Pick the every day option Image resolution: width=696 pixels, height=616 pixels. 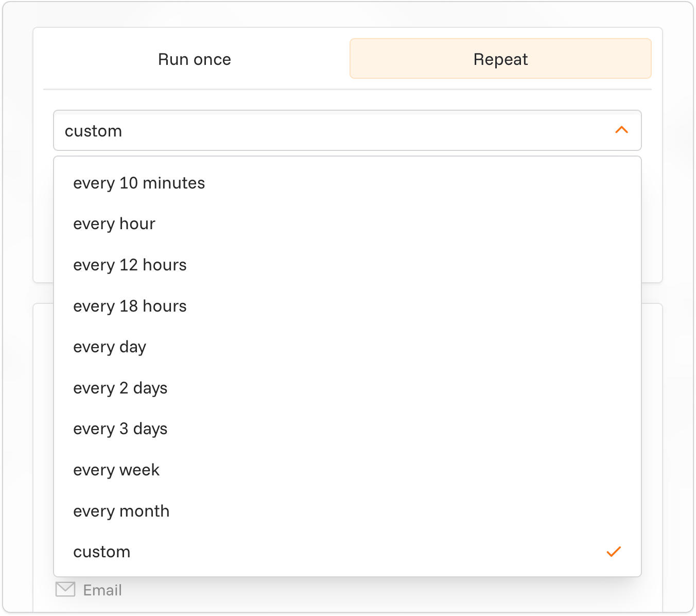click(347, 347)
